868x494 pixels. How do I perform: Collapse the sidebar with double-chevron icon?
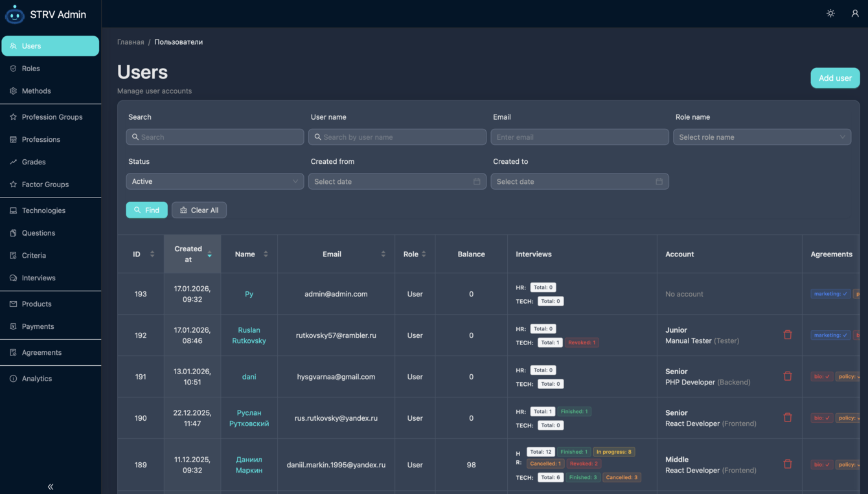click(51, 486)
